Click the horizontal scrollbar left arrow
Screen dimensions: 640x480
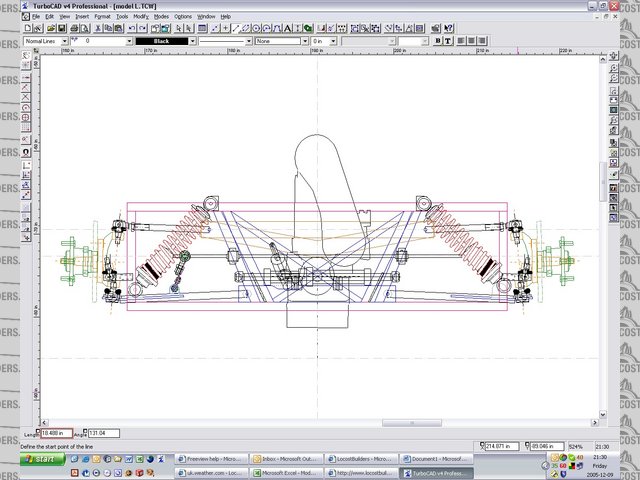point(44,423)
